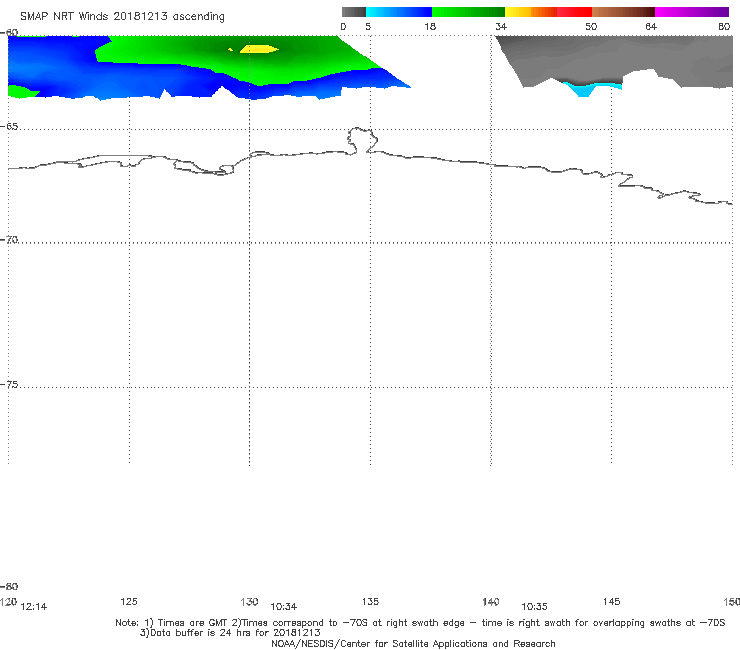Choose the brown segment of the color bar

coord(623,12)
